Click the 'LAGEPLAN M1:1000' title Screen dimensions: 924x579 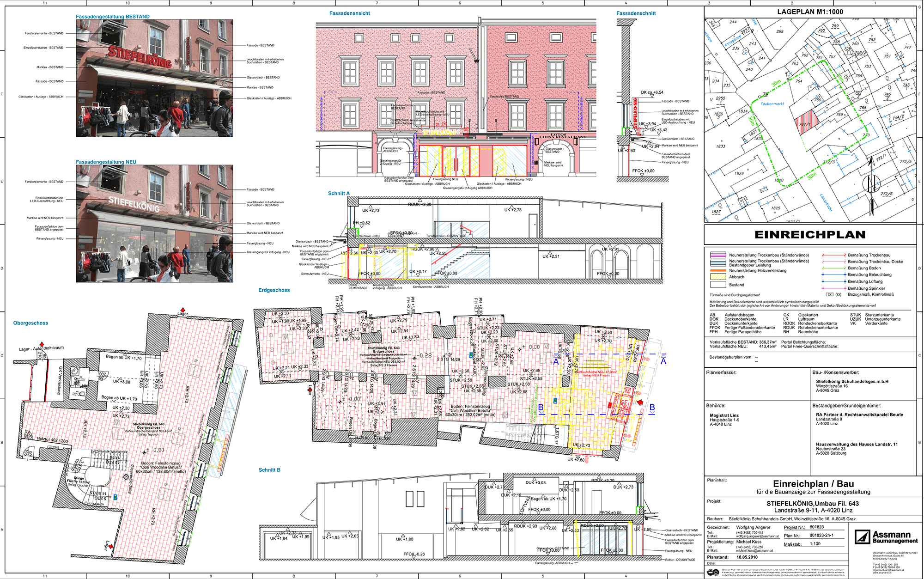pos(810,12)
